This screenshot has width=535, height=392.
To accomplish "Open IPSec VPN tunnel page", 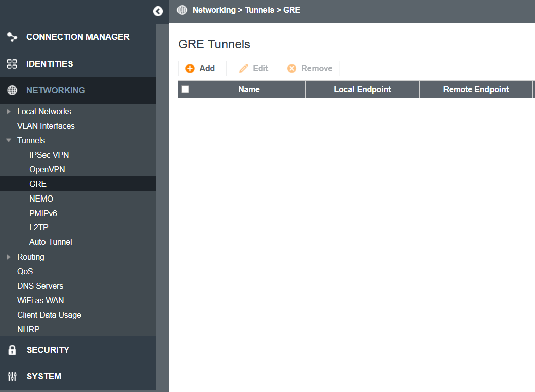I will click(49, 155).
